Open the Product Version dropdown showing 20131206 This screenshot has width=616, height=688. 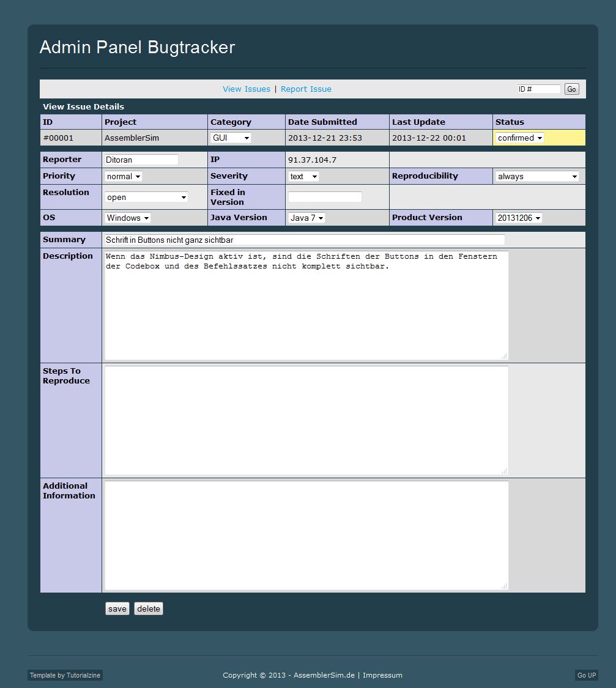(518, 218)
